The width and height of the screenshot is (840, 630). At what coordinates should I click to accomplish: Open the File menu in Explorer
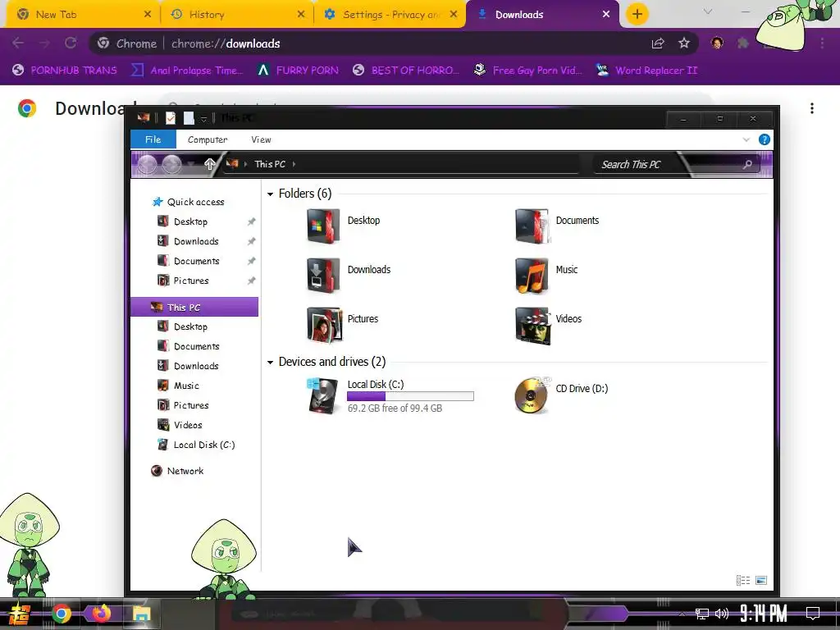(153, 139)
